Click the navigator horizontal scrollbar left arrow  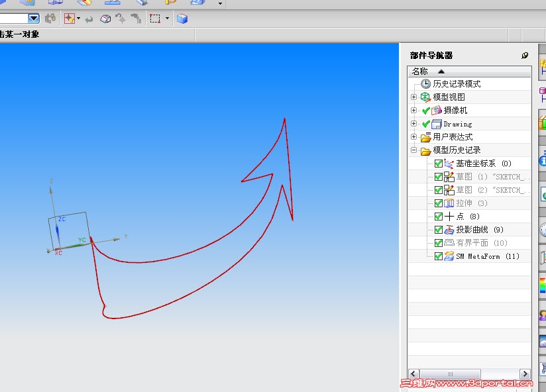(413, 374)
